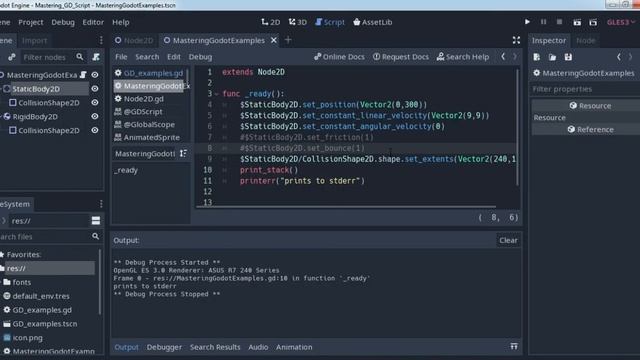The width and height of the screenshot is (640, 360).
Task: Switch to the Node dock tab
Action: 585,40
